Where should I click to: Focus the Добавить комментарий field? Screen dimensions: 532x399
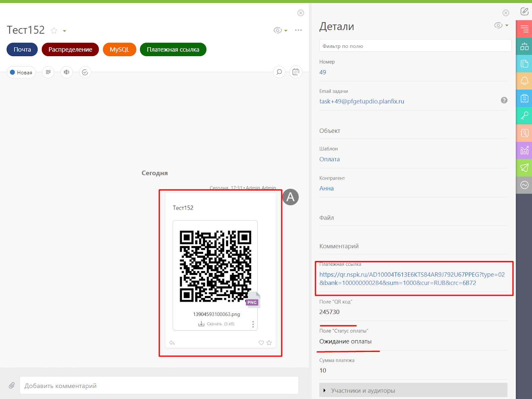(159, 385)
